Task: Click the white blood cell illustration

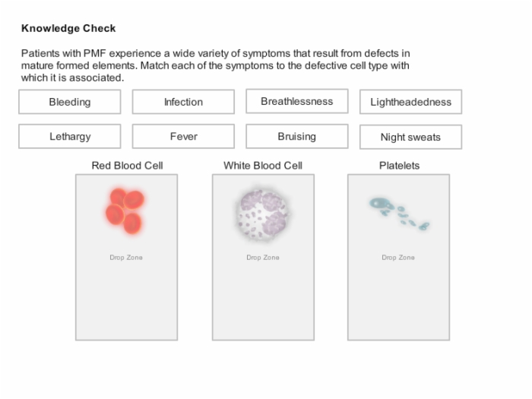Action: tap(263, 214)
